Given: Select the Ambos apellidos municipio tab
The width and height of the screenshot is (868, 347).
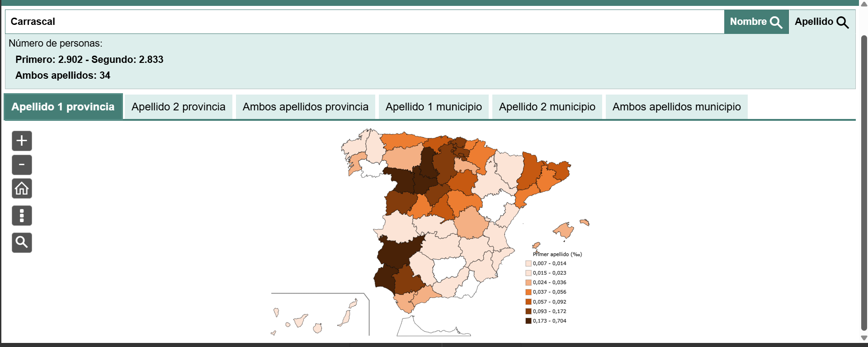Looking at the screenshot, I should (x=676, y=107).
